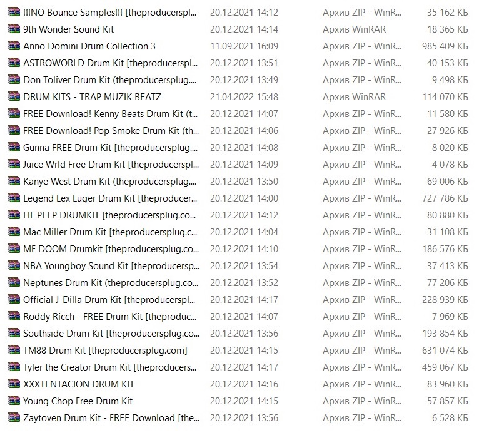
Task: Click the size value 6 528 КБ
Action: click(x=450, y=417)
